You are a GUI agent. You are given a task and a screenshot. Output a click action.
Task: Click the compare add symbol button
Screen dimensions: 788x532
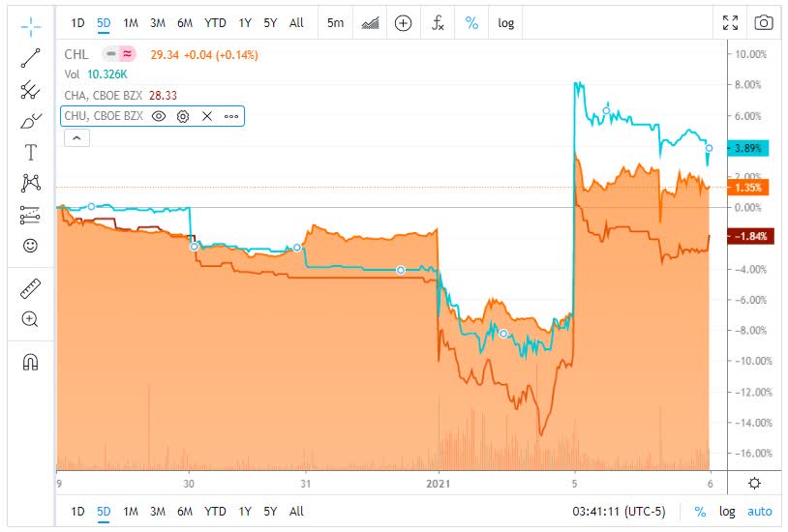pos(404,22)
